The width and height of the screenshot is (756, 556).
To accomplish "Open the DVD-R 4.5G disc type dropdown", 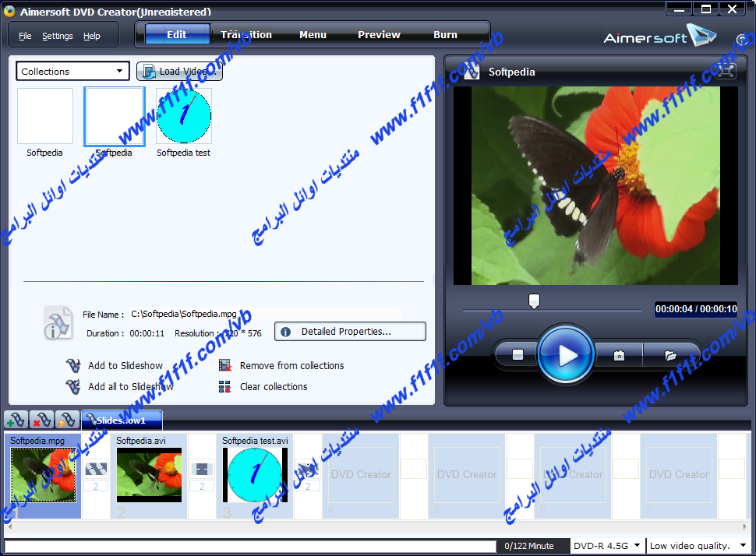I will (x=607, y=546).
